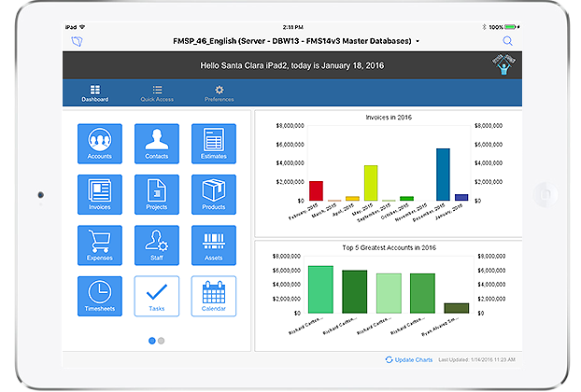Click the red February 2015 bar

(316, 191)
